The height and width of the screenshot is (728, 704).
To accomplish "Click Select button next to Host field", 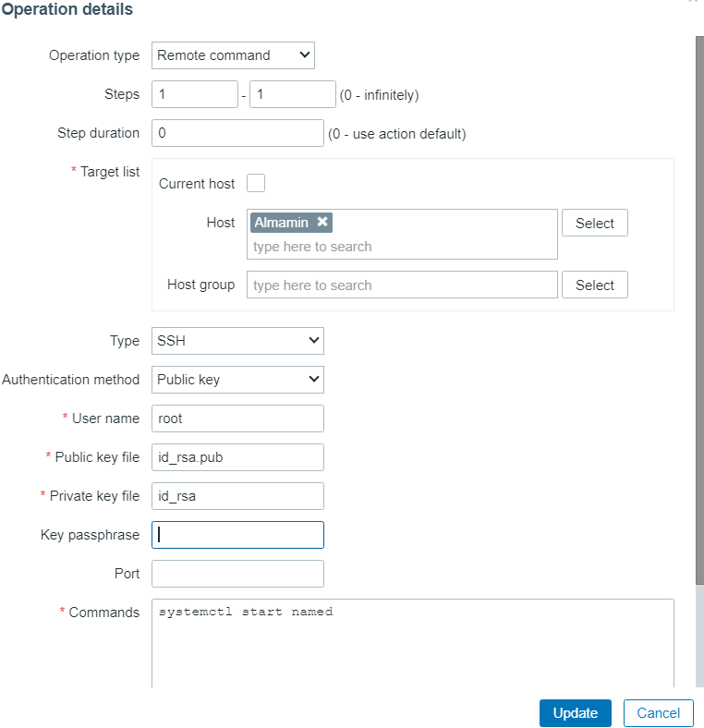I will (x=594, y=224).
